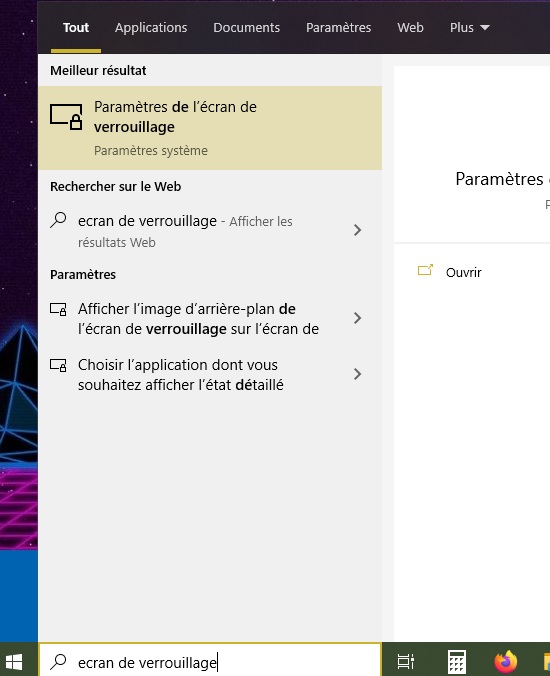Click the magnifier icon beside web search result

[x=58, y=220]
